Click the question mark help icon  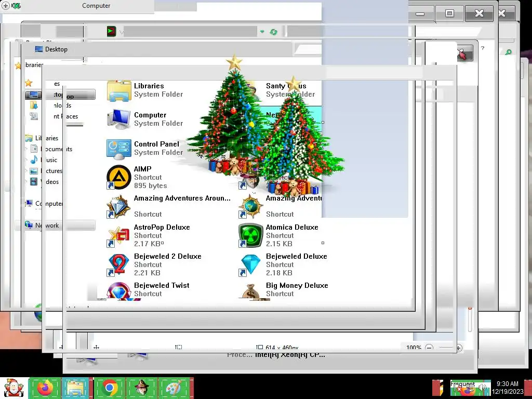pyautogui.click(x=483, y=48)
